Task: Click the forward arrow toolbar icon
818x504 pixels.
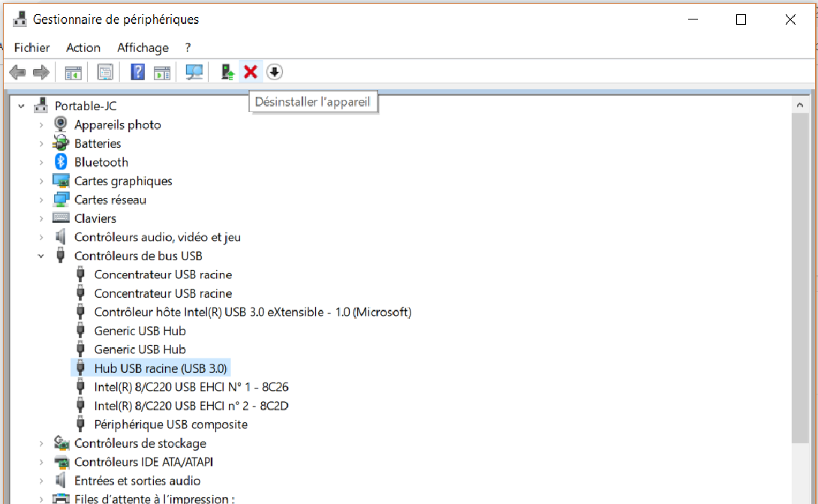Action: pos(41,72)
